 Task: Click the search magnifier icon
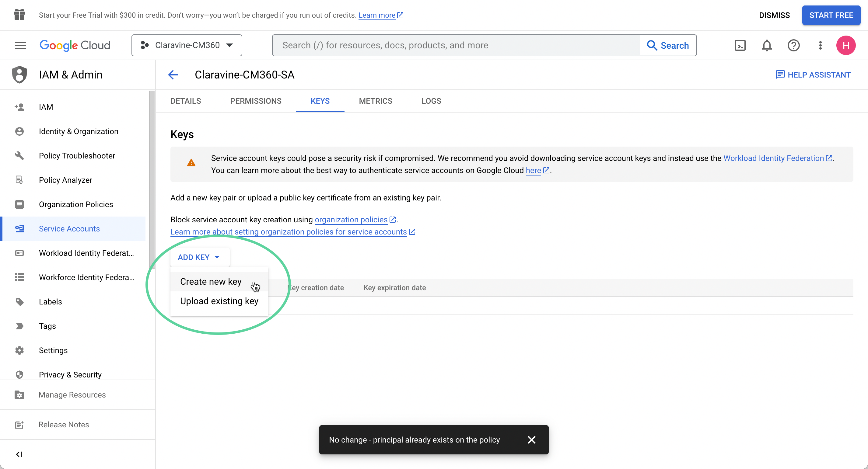coord(652,45)
